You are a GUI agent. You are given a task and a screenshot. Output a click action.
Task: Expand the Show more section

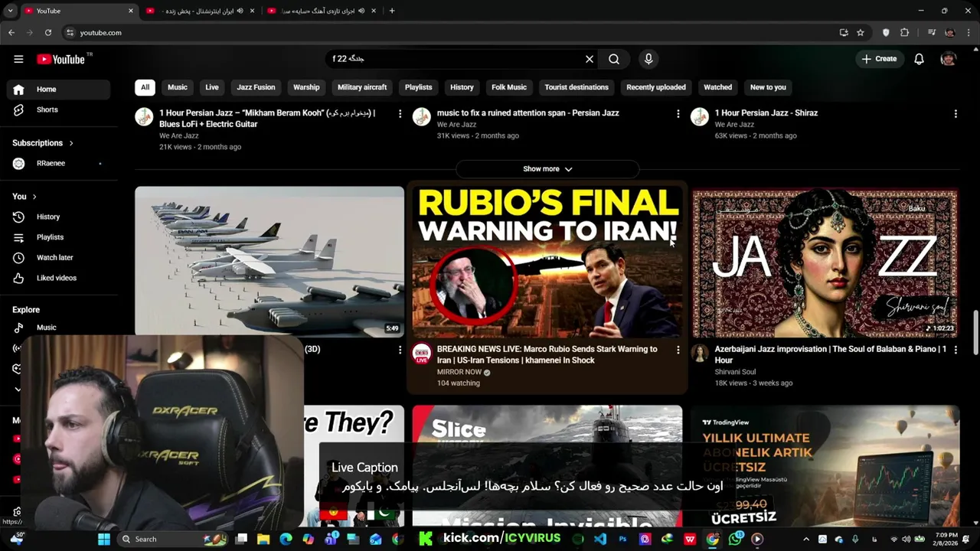[547, 169]
